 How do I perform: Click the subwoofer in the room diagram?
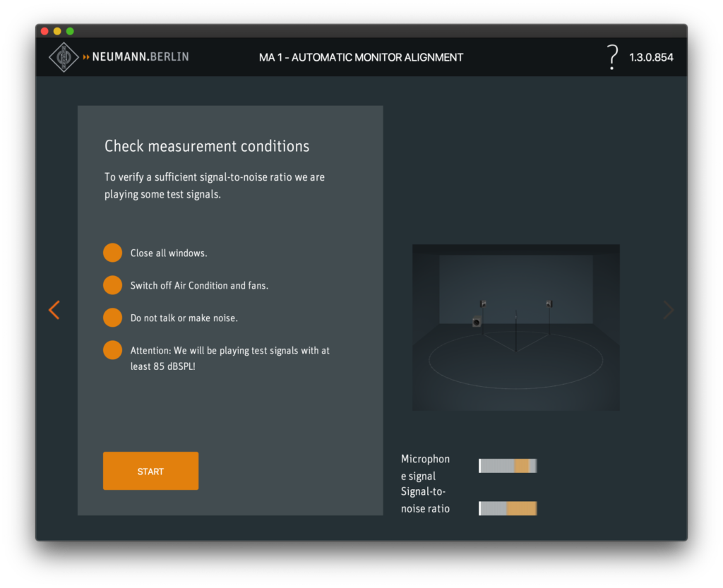coord(477,323)
